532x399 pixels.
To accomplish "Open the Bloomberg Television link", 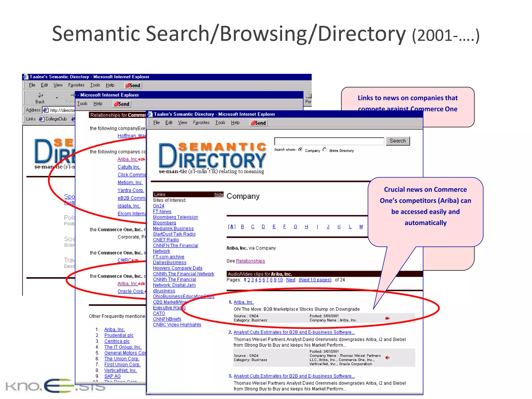I will (x=176, y=217).
